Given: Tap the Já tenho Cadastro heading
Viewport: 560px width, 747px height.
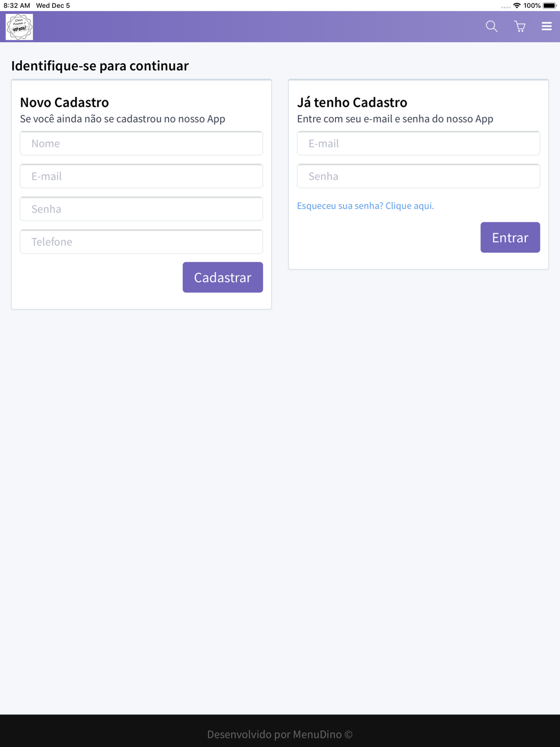Looking at the screenshot, I should point(352,102).
